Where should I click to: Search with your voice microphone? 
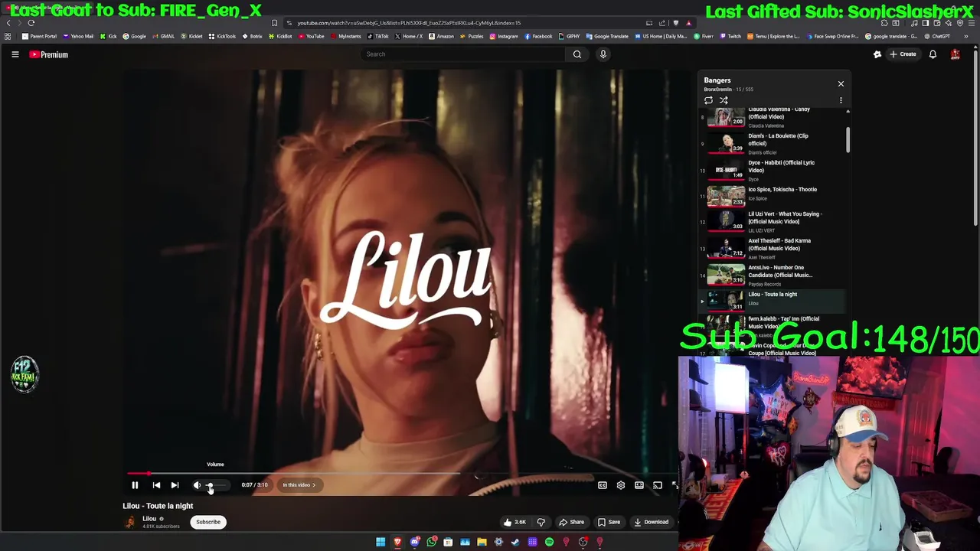[603, 54]
